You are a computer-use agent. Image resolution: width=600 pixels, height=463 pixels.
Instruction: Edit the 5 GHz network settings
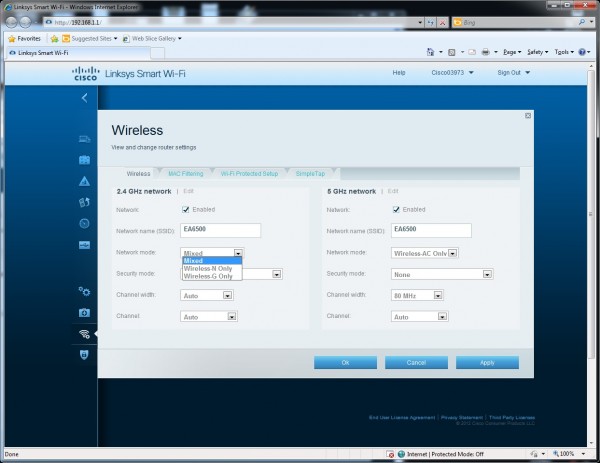tap(393, 191)
